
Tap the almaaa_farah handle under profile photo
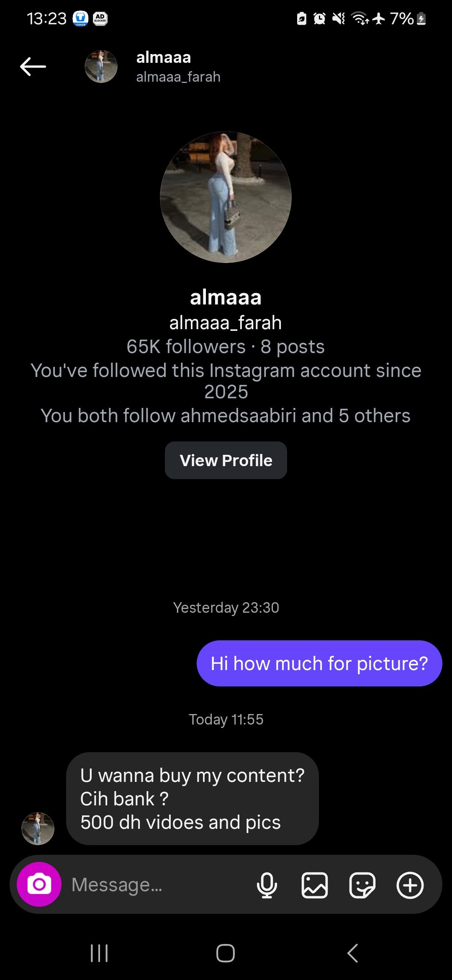point(226,323)
